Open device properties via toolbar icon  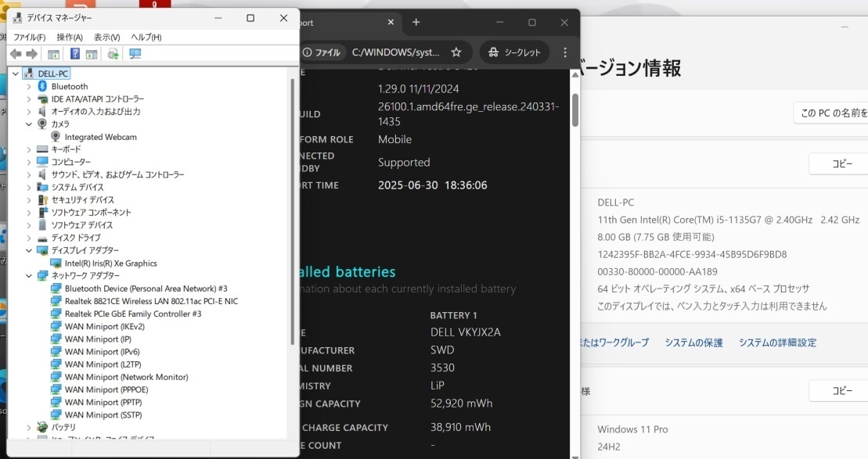(92, 54)
